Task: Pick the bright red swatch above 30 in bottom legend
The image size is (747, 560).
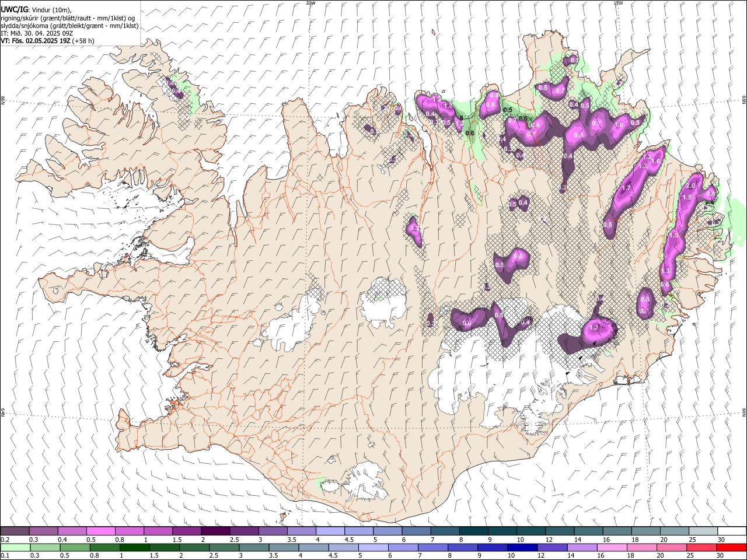Action: click(x=731, y=547)
